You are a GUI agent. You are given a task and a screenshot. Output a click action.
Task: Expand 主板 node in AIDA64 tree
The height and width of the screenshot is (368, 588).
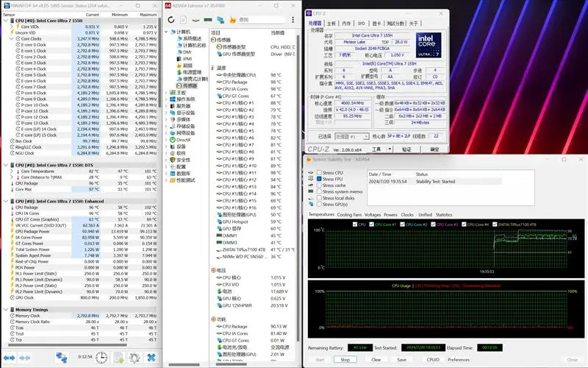click(166, 93)
